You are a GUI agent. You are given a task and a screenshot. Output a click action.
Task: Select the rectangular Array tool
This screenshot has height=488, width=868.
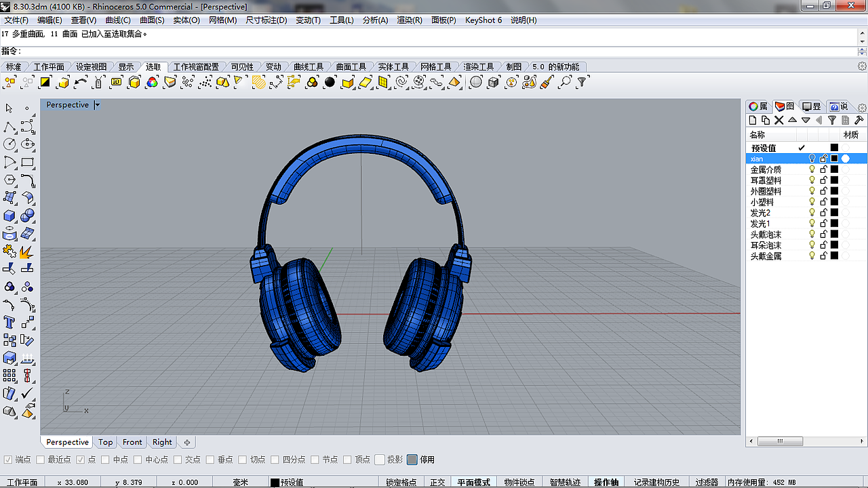(x=9, y=375)
